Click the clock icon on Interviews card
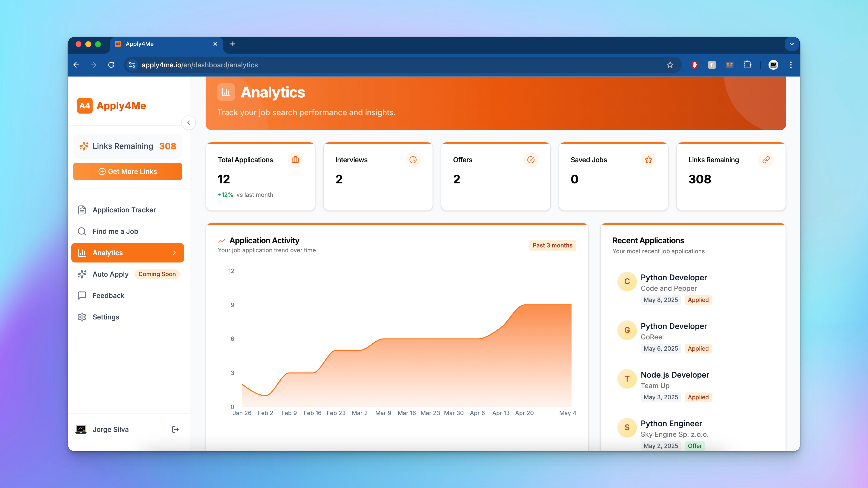The image size is (868, 488). click(x=413, y=160)
